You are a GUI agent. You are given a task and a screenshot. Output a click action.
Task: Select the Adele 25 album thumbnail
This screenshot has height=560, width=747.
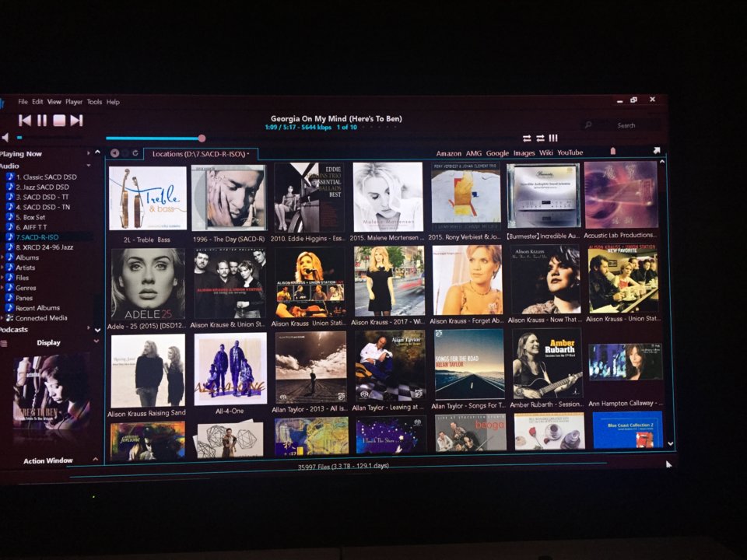pyautogui.click(x=148, y=284)
